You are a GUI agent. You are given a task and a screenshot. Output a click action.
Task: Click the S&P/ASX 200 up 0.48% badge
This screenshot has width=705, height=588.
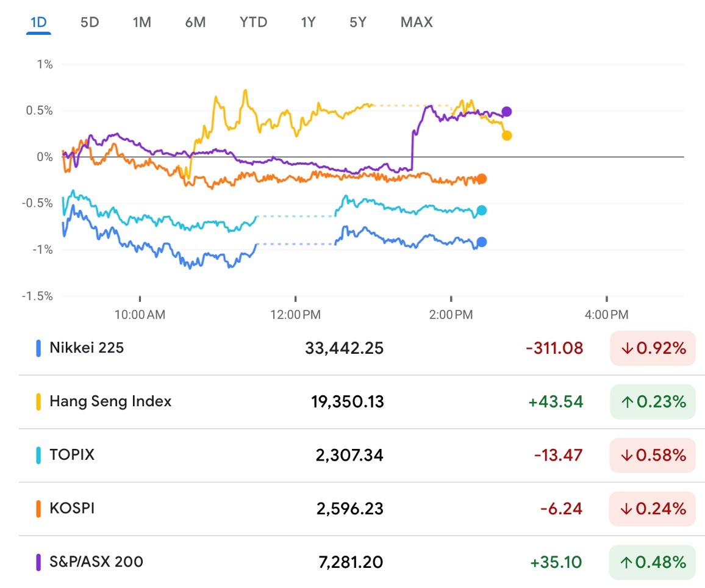(653, 562)
